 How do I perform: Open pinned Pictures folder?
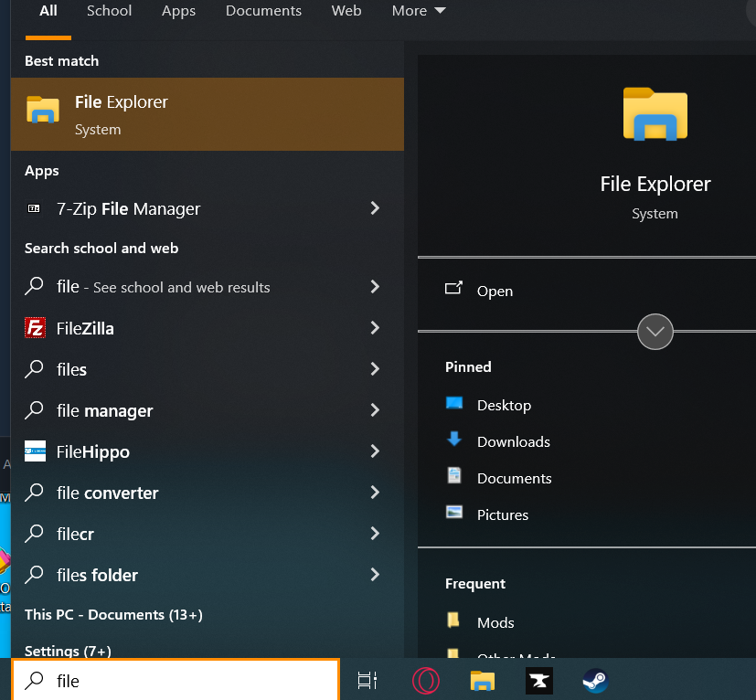503,514
